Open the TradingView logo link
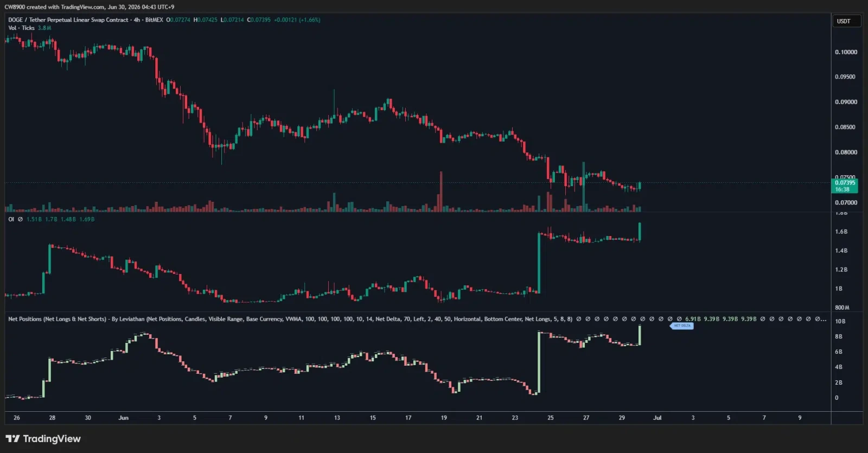Viewport: 868px width, 453px height. (43, 439)
